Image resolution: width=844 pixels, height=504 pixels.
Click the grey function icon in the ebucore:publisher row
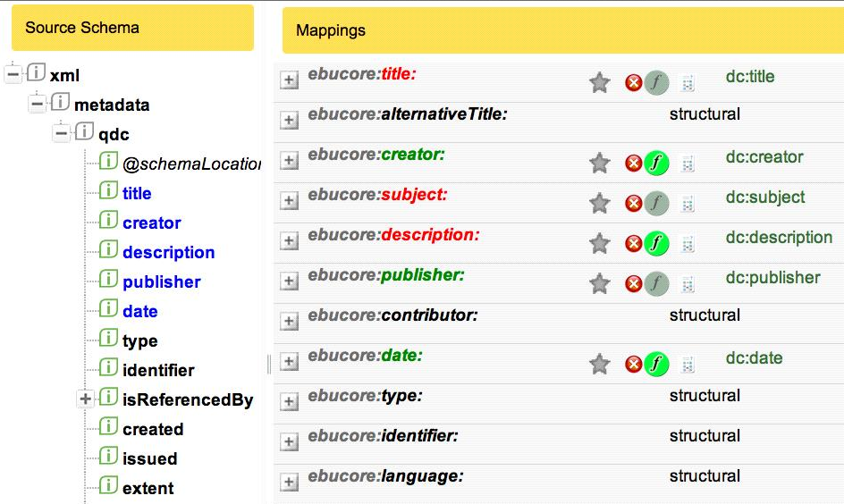pos(656,283)
